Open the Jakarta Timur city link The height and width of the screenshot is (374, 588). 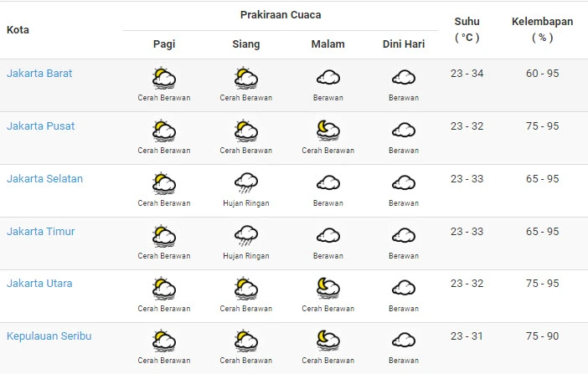tap(41, 231)
